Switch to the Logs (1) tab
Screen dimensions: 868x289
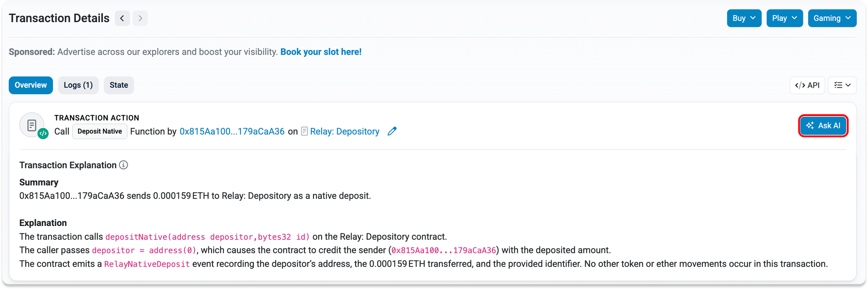(x=78, y=85)
